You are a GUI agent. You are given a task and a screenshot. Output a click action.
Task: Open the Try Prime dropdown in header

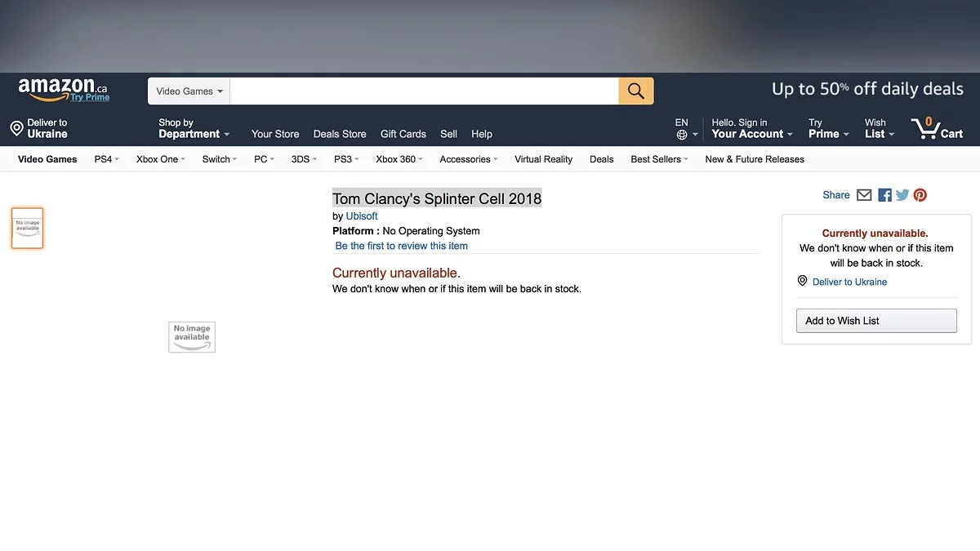pos(829,128)
